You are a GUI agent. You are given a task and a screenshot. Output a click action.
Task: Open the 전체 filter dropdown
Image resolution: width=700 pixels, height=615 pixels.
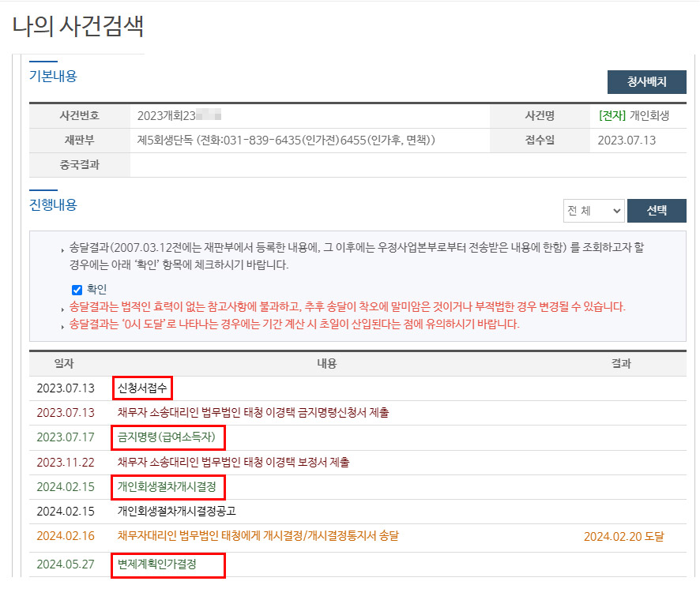(593, 211)
